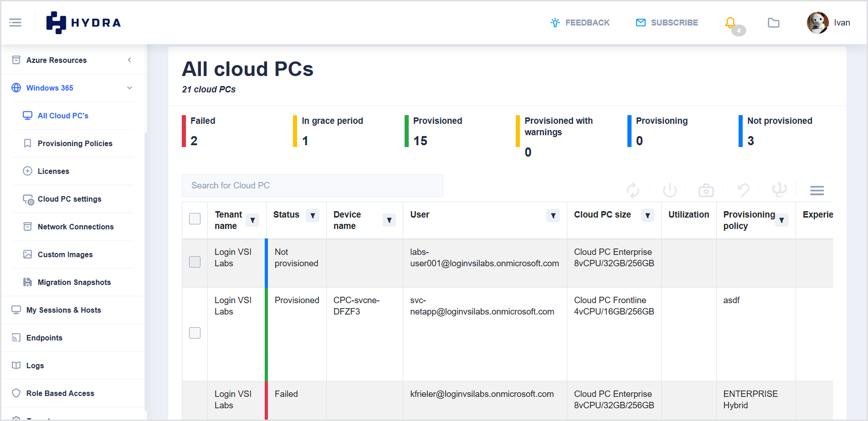The width and height of the screenshot is (868, 421).
Task: Open the Device name column filter
Action: tap(389, 220)
